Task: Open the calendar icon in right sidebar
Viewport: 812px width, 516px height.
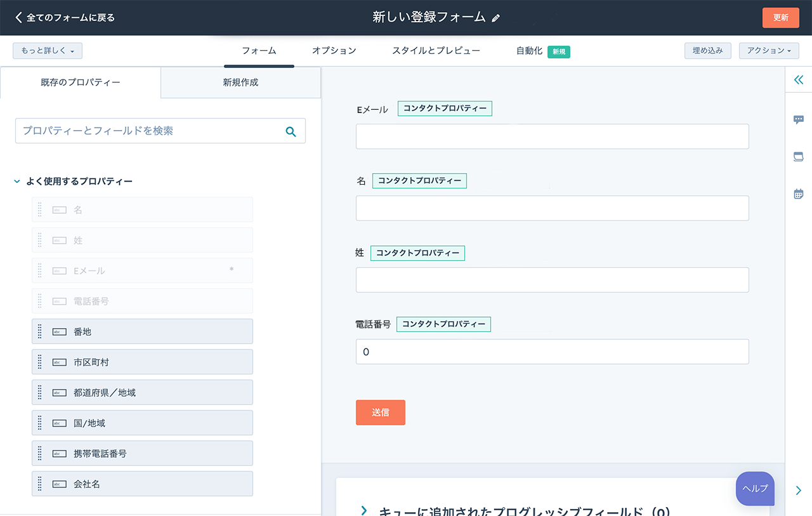Action: click(x=799, y=194)
